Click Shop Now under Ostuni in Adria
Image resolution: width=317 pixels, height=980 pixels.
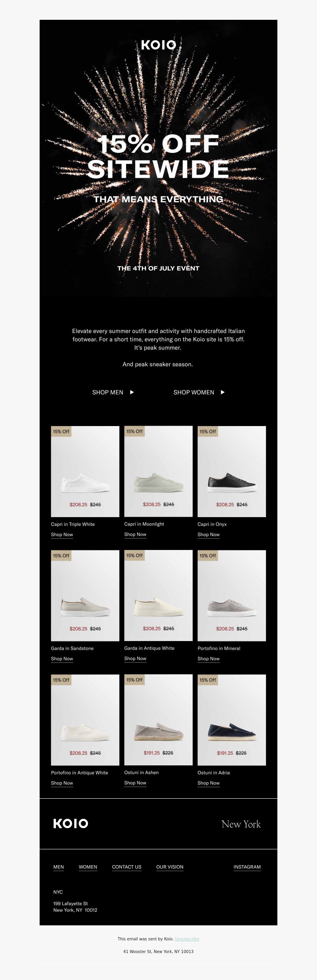pyautogui.click(x=208, y=783)
